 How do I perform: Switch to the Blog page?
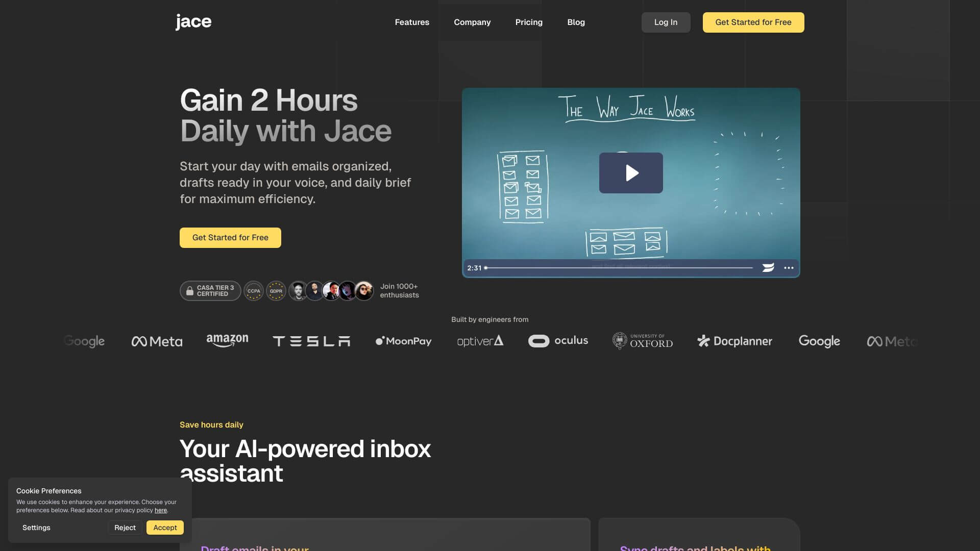[x=576, y=22]
